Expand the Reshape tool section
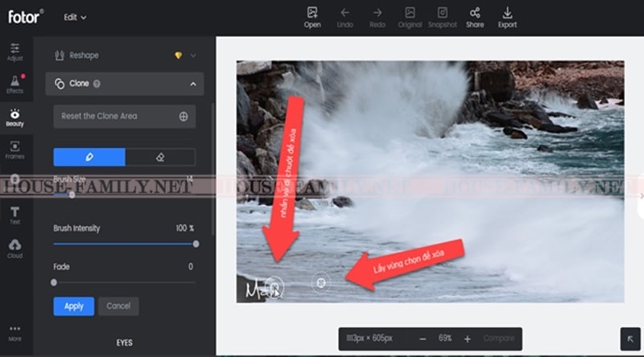The width and height of the screenshot is (644, 357). 193,55
